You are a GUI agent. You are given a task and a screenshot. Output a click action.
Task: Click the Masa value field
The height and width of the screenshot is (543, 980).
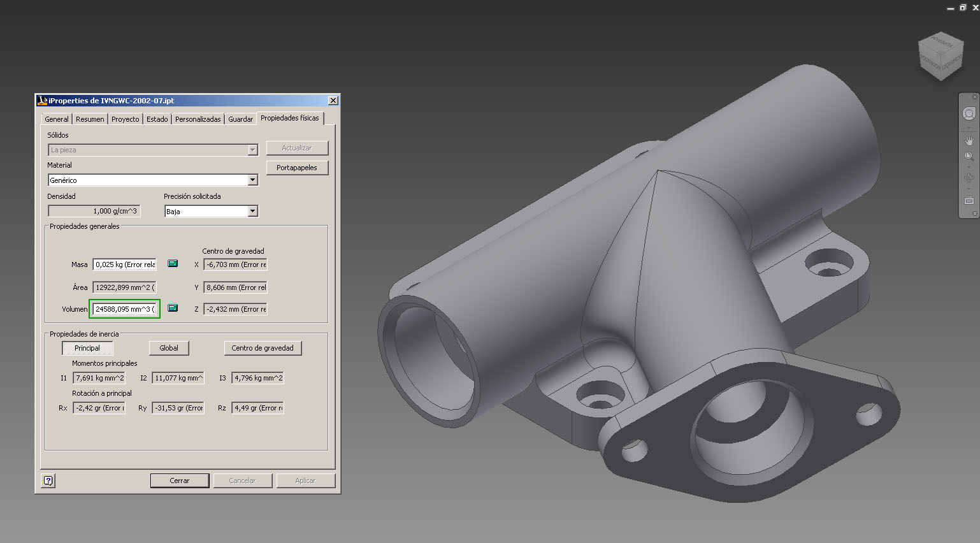tap(125, 264)
